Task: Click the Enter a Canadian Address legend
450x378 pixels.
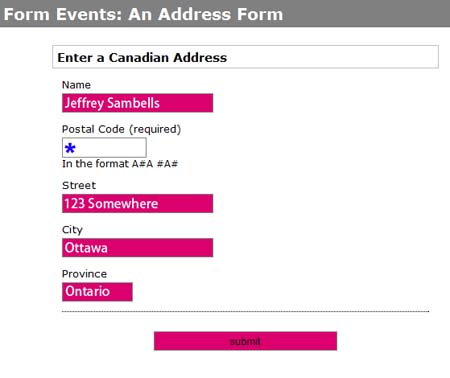Action: pyautogui.click(x=142, y=58)
